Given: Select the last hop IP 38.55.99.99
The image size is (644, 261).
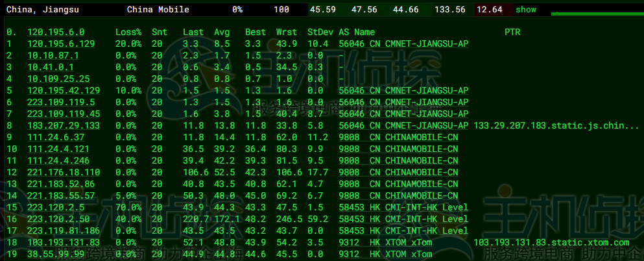Looking at the screenshot, I should click(x=56, y=254).
